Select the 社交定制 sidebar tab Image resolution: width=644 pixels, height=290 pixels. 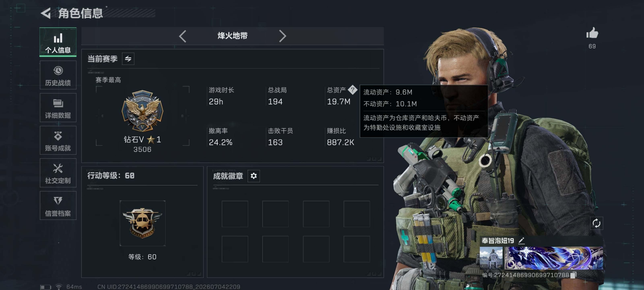58,173
